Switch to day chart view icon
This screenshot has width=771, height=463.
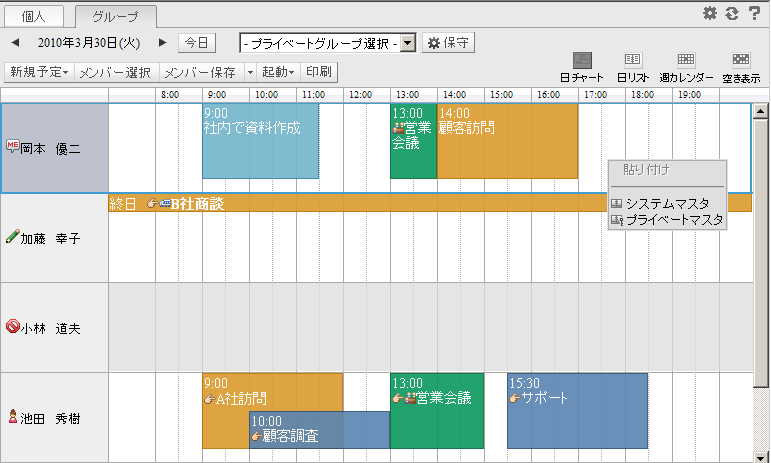[581, 66]
